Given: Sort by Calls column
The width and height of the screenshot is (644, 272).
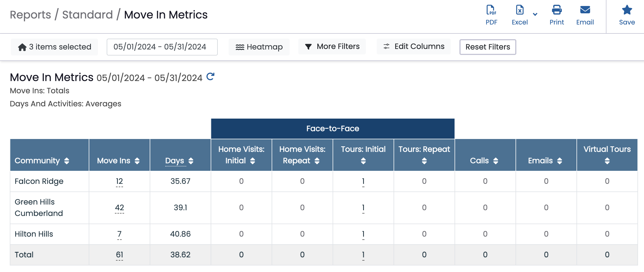Looking at the screenshot, I should click(496, 161).
